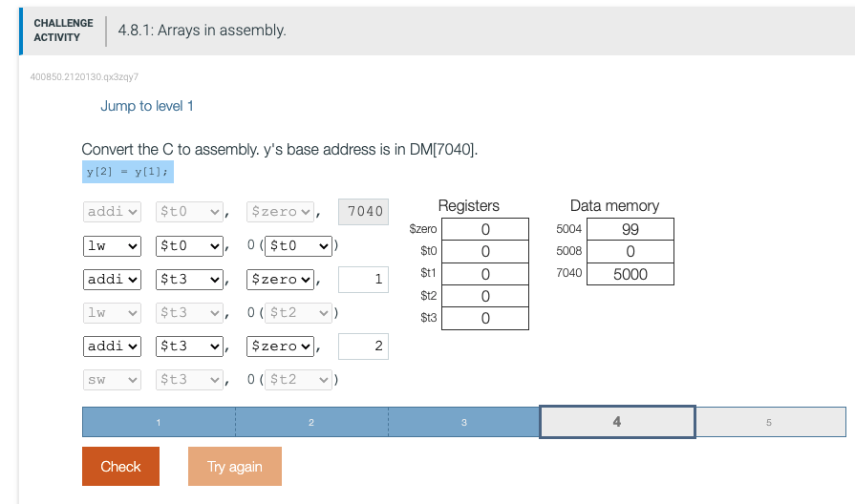Viewport: 855px width, 504px height.
Task: Open the $t3 dropdown in the row with immediate 2
Action: [x=189, y=346]
